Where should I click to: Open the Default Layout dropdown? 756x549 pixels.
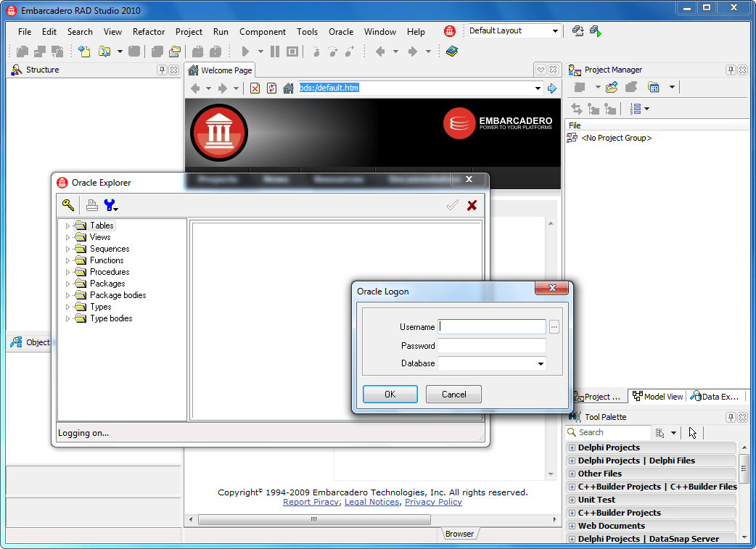pyautogui.click(x=556, y=30)
